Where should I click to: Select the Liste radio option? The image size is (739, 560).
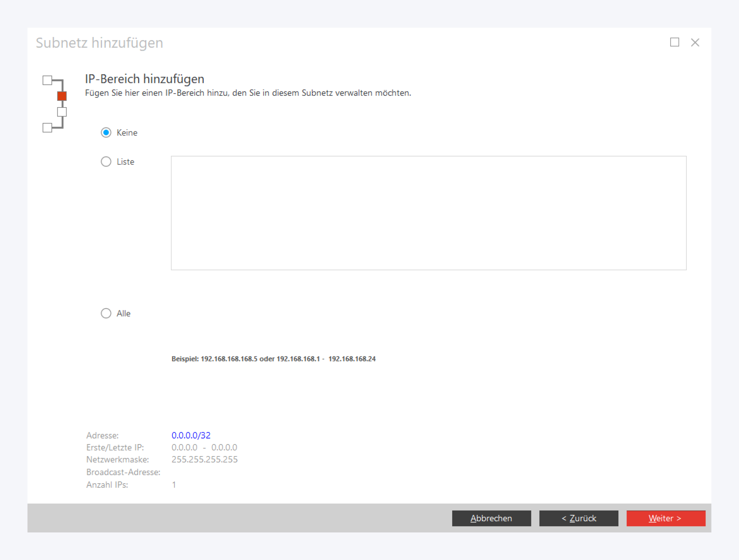(106, 162)
